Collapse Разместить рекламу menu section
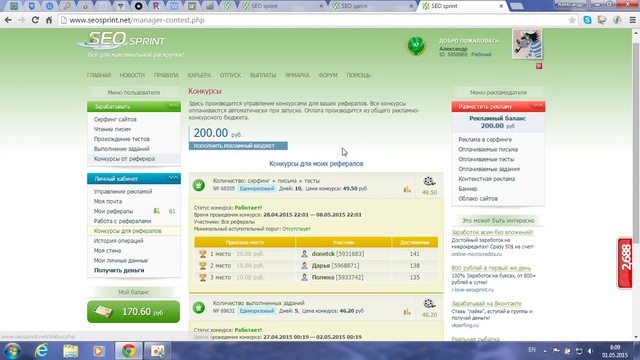This screenshot has width=640, height=360. click(x=538, y=106)
